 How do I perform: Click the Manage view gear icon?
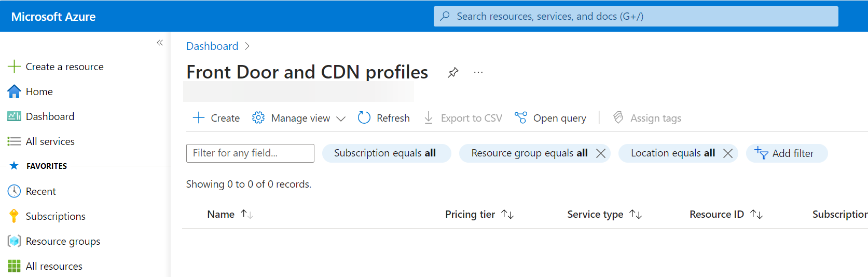[258, 118]
